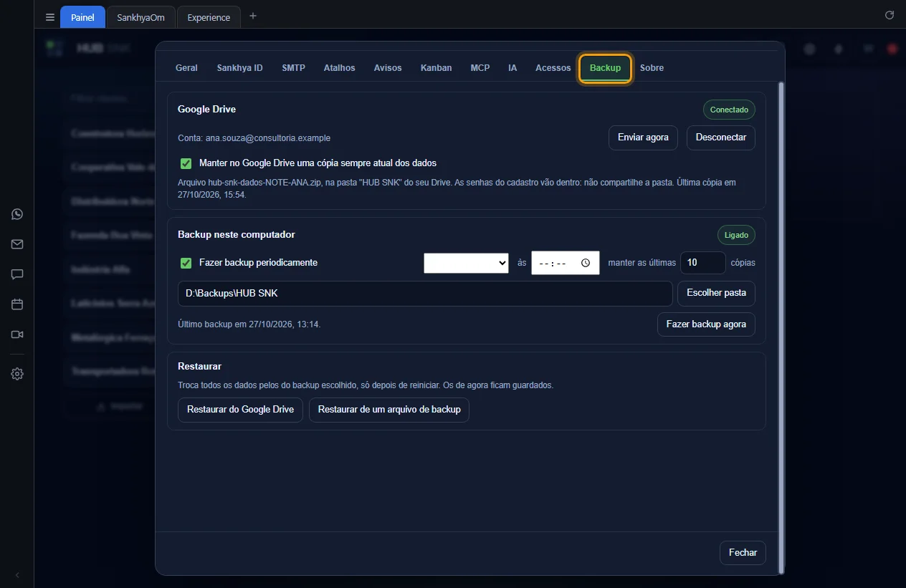Click the backup time input field
Screen dimensions: 906x588
[565, 263]
